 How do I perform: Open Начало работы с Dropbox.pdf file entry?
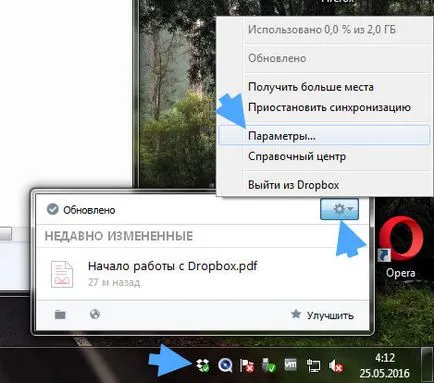tap(202, 273)
